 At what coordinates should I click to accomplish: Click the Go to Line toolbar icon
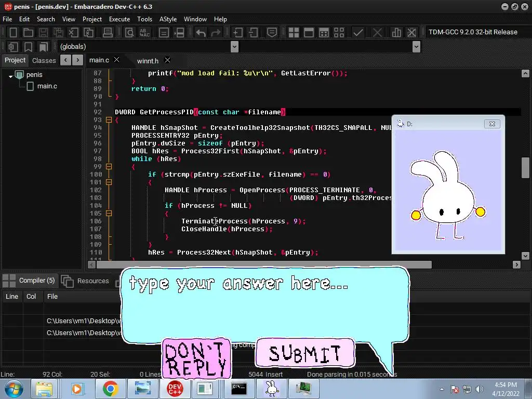(x=179, y=32)
